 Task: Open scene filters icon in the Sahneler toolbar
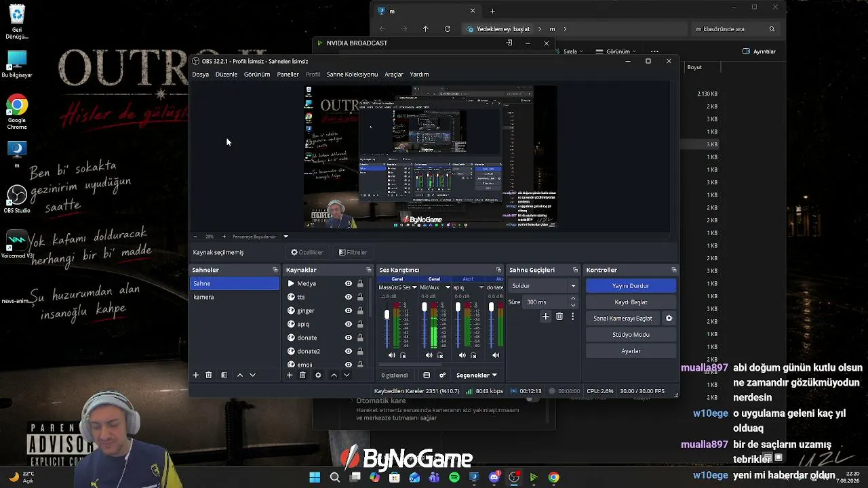pos(224,375)
